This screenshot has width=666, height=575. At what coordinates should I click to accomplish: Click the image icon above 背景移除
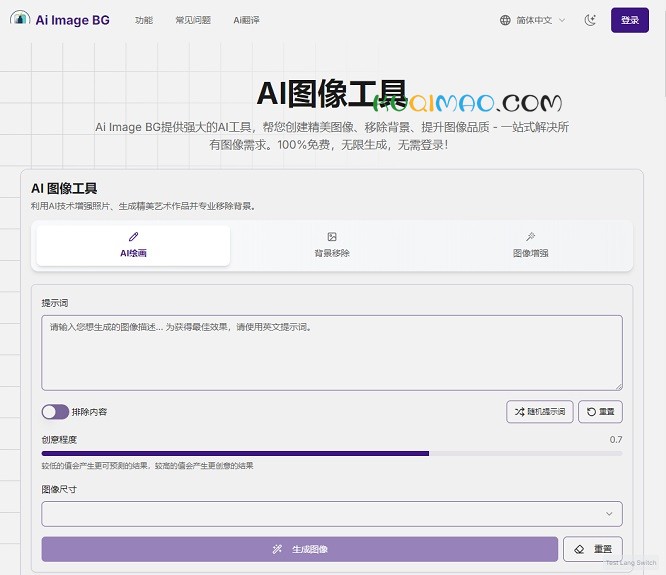point(332,237)
